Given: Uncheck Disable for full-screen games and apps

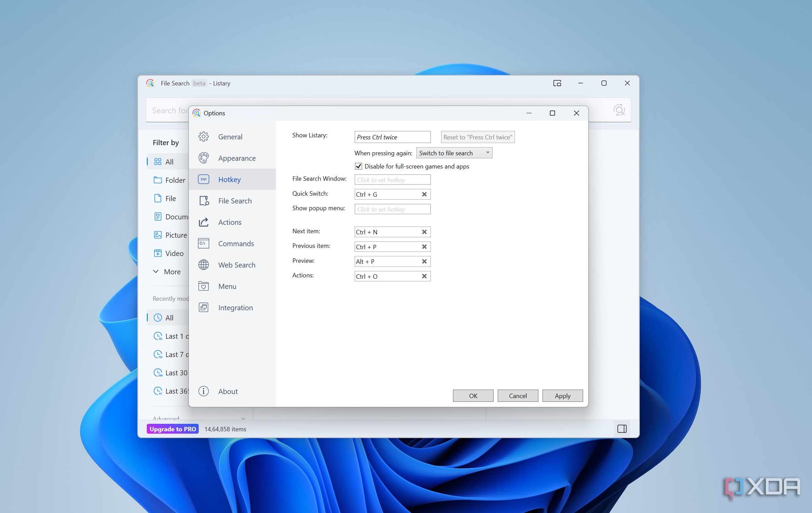Looking at the screenshot, I should tap(358, 166).
